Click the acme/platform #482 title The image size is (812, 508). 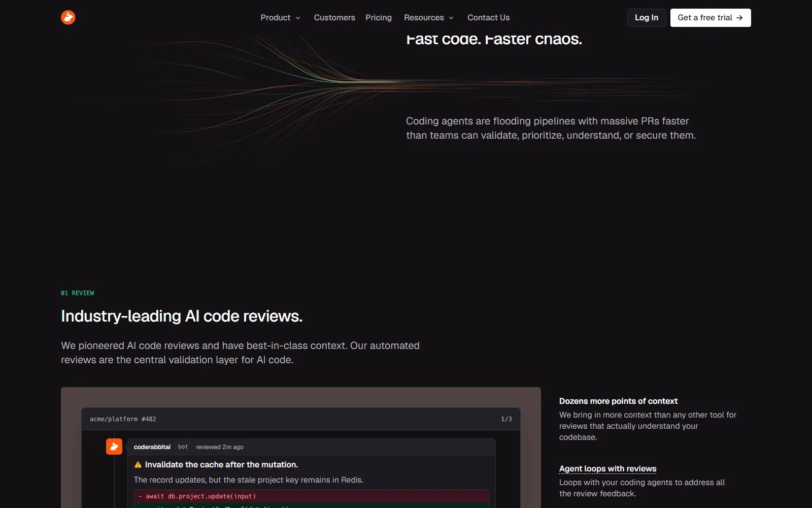[123, 419]
